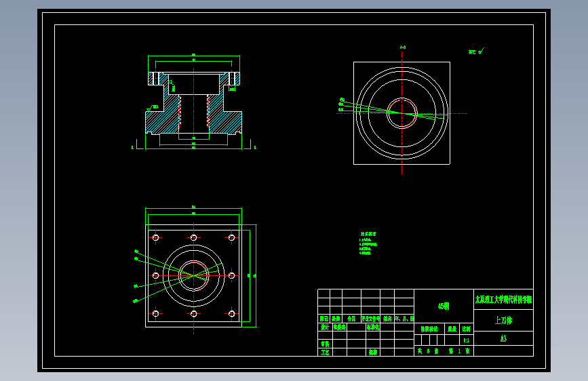Select the '工艺' label in title block
The image size is (588, 381).
pyautogui.click(x=325, y=353)
